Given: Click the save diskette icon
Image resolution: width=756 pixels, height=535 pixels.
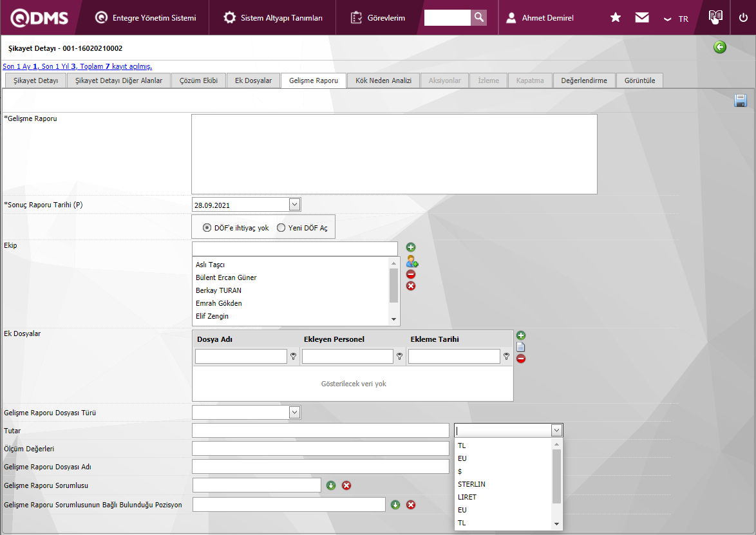Looking at the screenshot, I should 740,100.
